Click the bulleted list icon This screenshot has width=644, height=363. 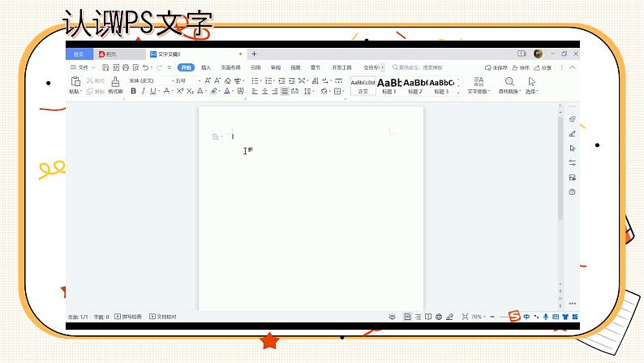pos(255,80)
